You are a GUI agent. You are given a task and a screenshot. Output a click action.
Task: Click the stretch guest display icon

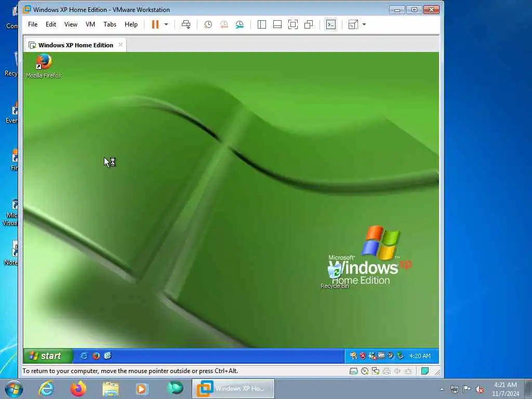coord(353,24)
